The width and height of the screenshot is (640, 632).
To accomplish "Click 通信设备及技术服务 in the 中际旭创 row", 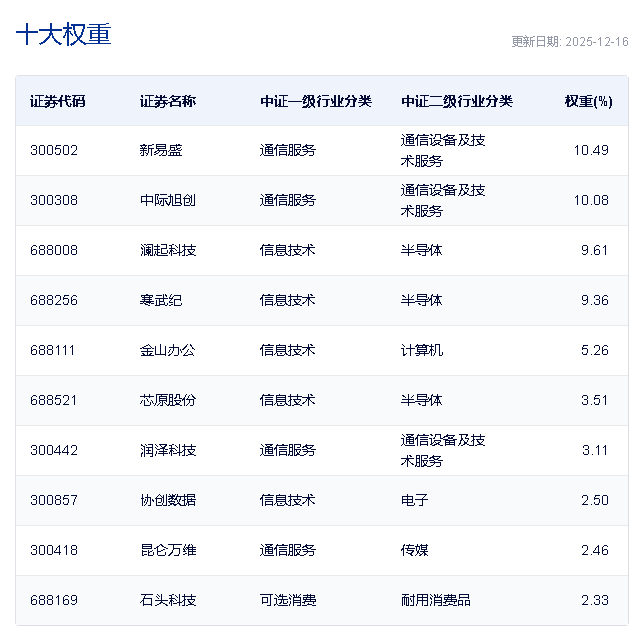I will (443, 200).
